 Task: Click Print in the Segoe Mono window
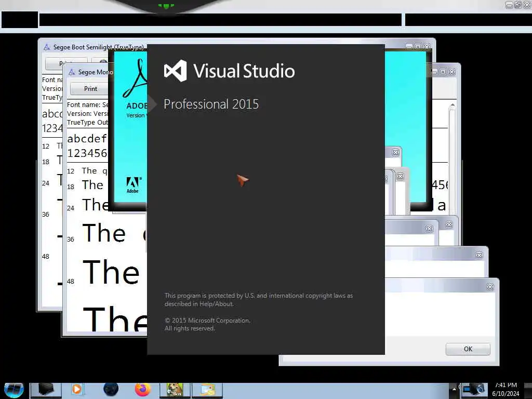pyautogui.click(x=90, y=88)
